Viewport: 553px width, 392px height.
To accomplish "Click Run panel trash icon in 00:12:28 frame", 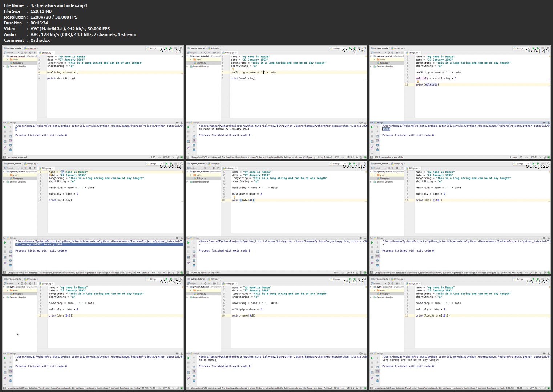I will pos(194,380).
